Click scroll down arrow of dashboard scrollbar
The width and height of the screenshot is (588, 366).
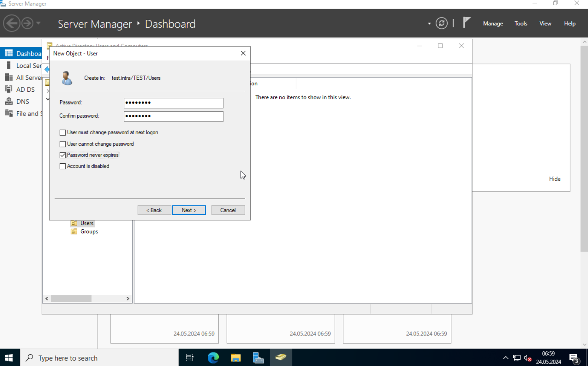coord(584,345)
